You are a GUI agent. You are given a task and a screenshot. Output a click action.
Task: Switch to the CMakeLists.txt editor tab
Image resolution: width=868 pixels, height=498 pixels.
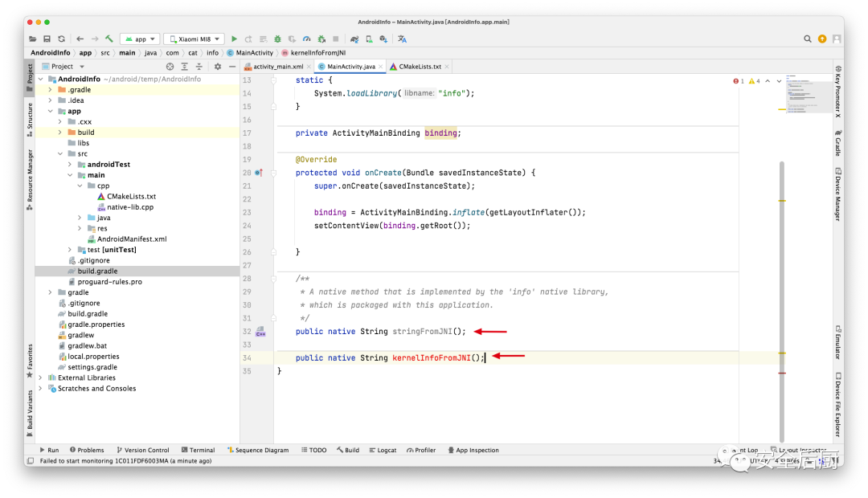[420, 67]
